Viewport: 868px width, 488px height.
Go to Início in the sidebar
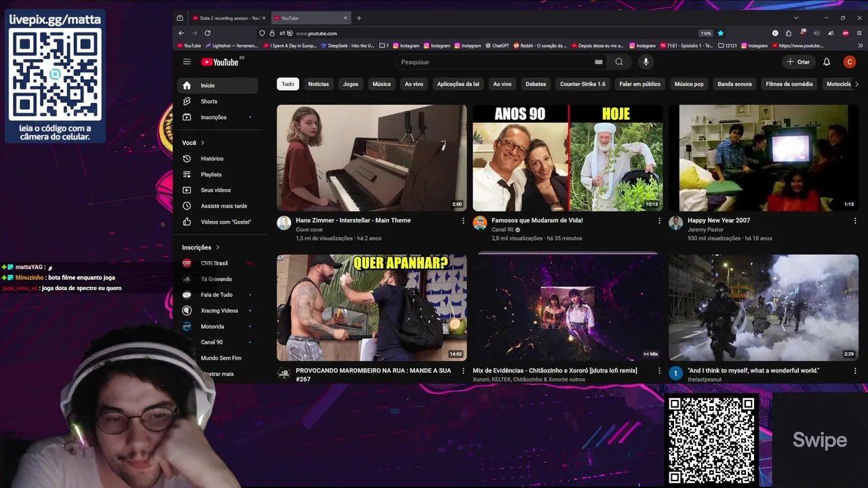pos(218,85)
